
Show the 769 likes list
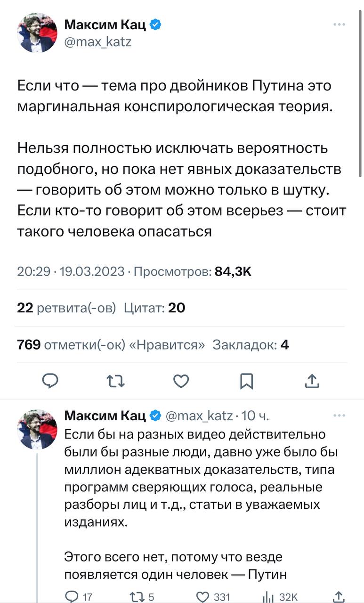[x=111, y=345]
